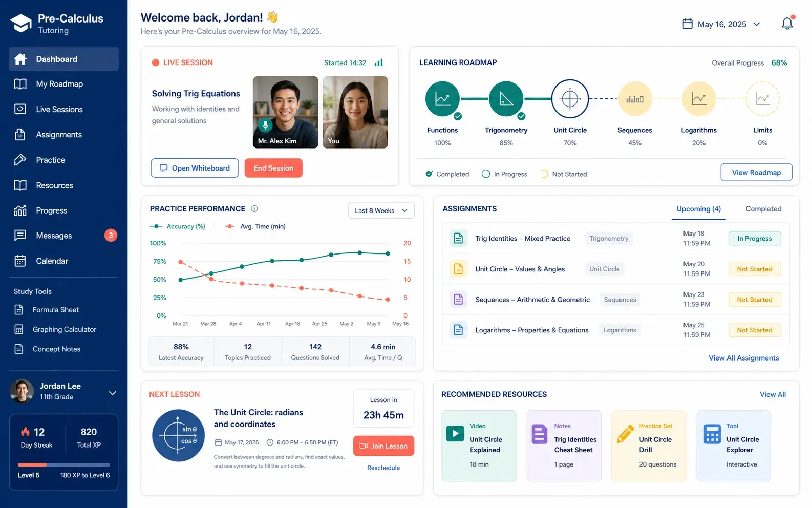Switch to Completed assignments tab
This screenshot has width=812, height=508.
click(x=763, y=209)
